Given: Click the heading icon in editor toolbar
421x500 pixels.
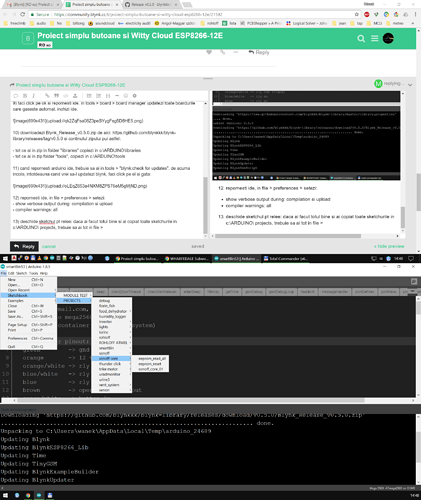Looking at the screenshot, I should tap(108, 96).
